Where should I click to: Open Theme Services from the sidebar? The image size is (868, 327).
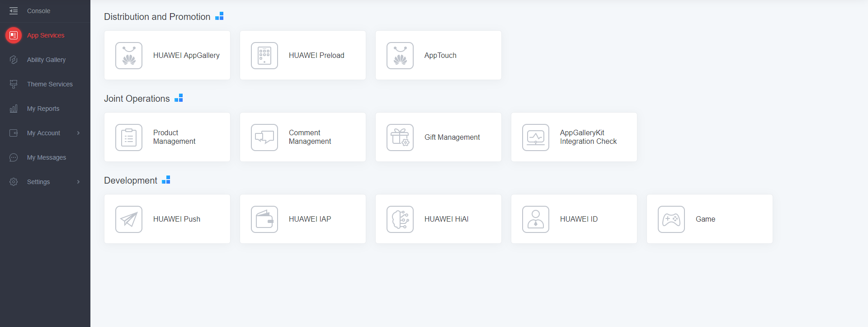coord(50,84)
